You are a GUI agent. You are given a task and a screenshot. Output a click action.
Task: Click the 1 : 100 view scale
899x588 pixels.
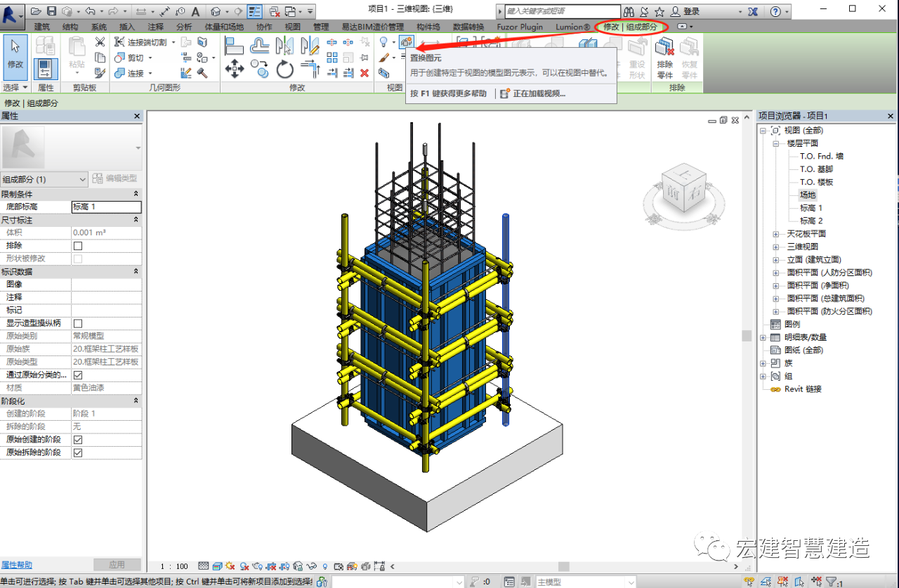[x=174, y=566]
